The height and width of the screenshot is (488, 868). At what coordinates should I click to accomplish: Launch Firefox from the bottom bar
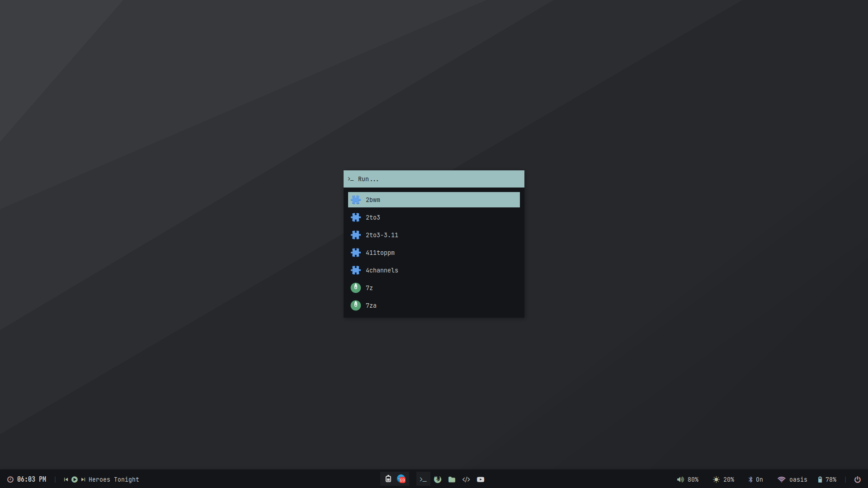pos(437,479)
